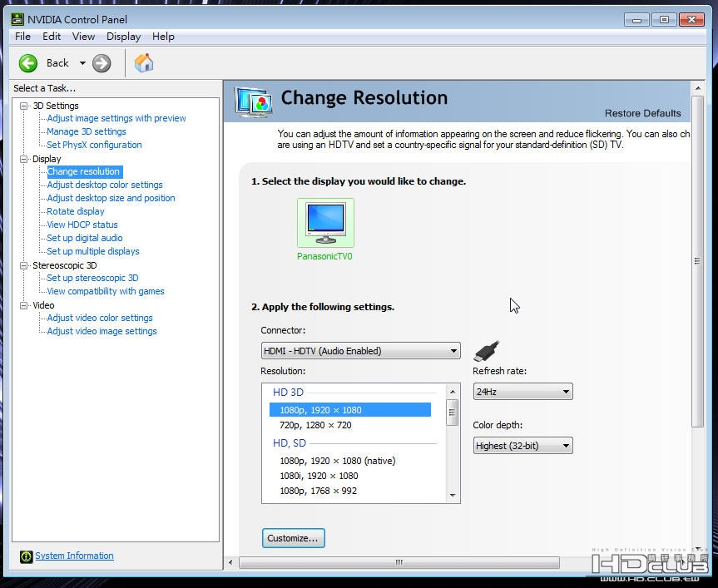This screenshot has height=588, width=718.
Task: Select 720p, 1280 × 720 resolution
Action: (x=315, y=425)
